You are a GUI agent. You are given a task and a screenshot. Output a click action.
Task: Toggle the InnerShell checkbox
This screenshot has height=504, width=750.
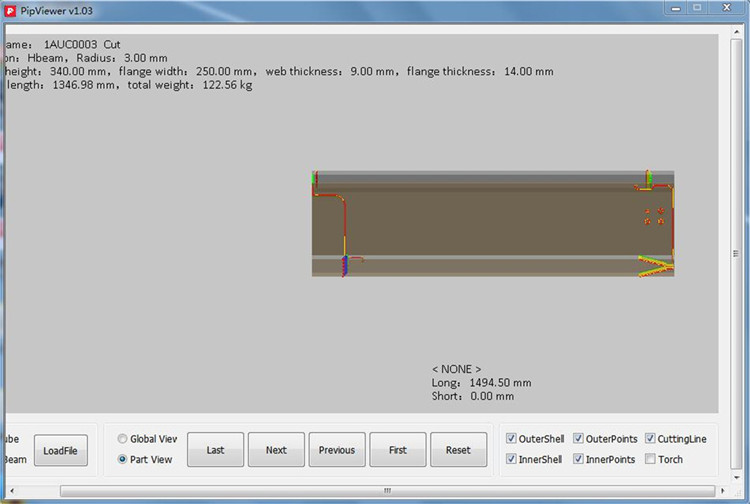point(511,459)
